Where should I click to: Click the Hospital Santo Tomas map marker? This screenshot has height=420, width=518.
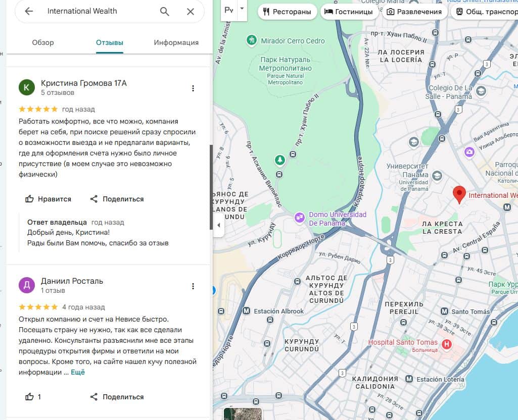446,345
